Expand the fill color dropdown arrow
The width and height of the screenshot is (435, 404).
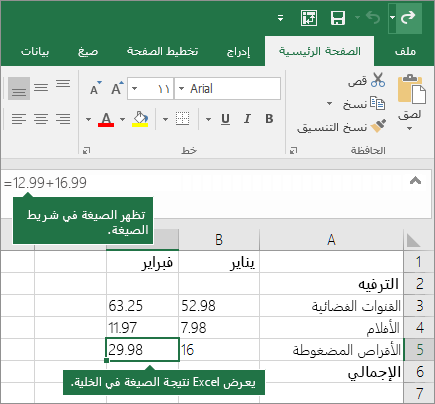point(123,119)
